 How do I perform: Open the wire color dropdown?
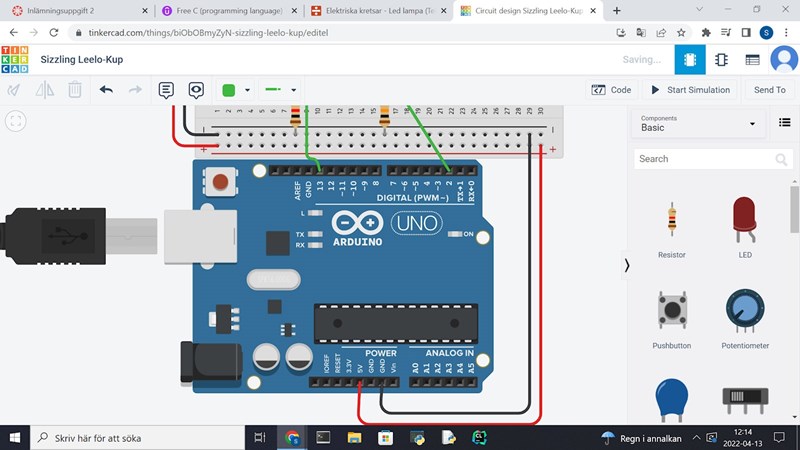click(x=235, y=90)
